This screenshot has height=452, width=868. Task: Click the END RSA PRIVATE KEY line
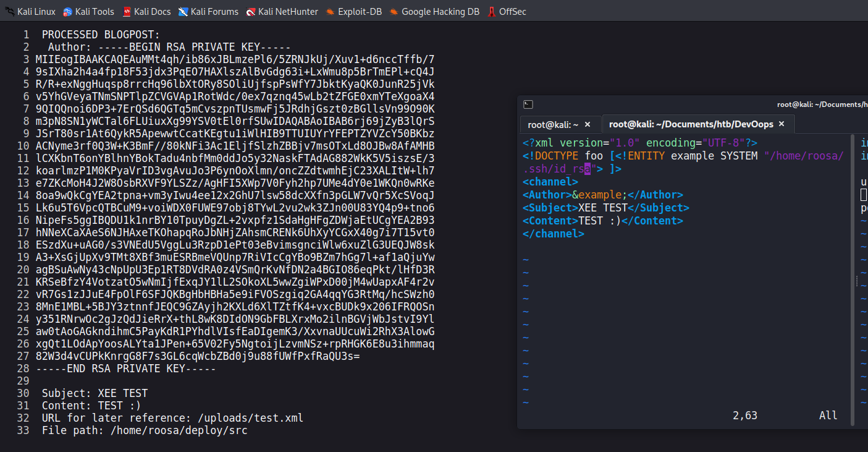pyautogui.click(x=126, y=369)
